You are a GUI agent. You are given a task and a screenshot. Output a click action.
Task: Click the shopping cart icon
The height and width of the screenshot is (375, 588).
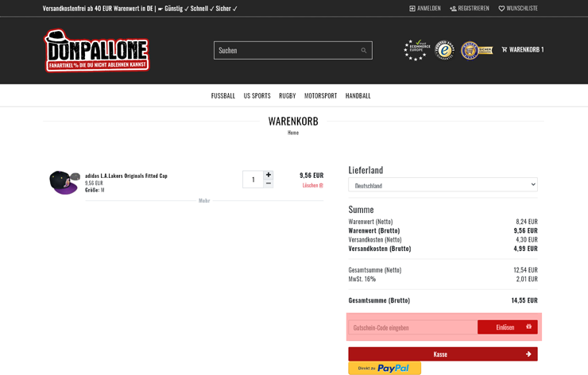click(505, 49)
